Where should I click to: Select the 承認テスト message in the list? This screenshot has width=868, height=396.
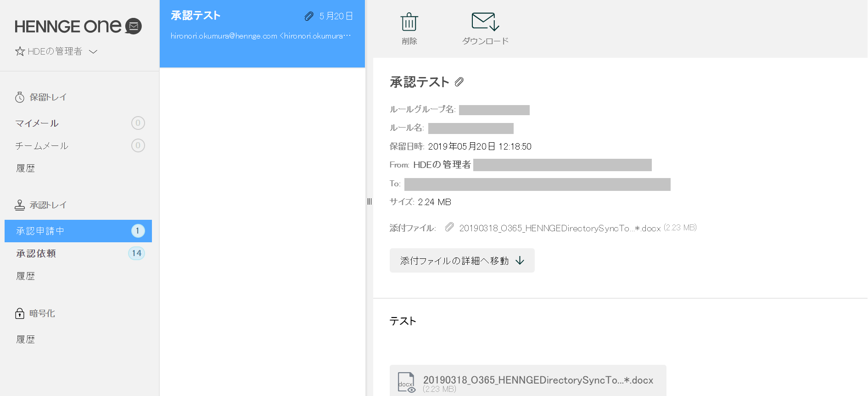pos(262,33)
